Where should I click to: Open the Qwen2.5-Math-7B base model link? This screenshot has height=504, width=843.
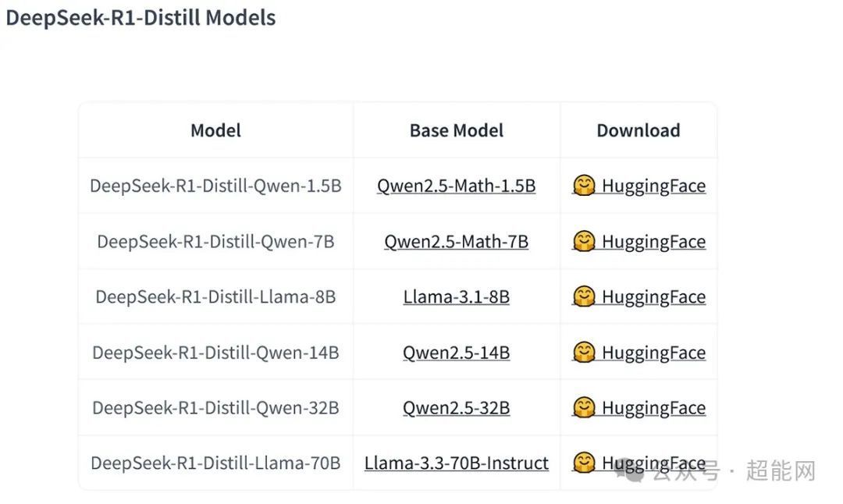pos(456,242)
